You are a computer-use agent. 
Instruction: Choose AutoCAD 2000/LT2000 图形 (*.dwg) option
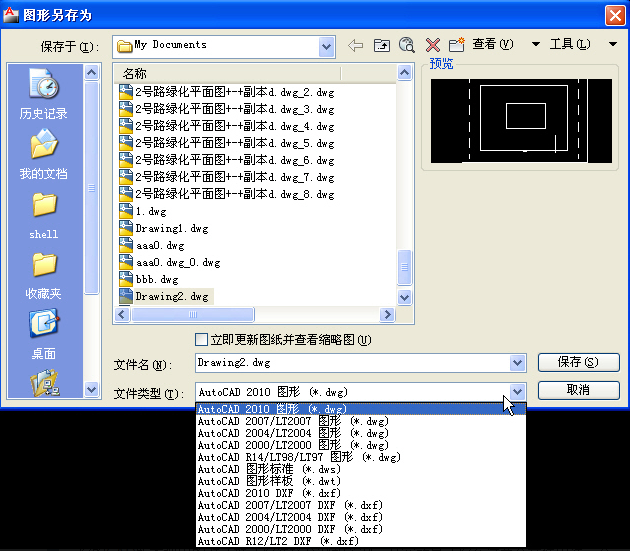(x=360, y=445)
